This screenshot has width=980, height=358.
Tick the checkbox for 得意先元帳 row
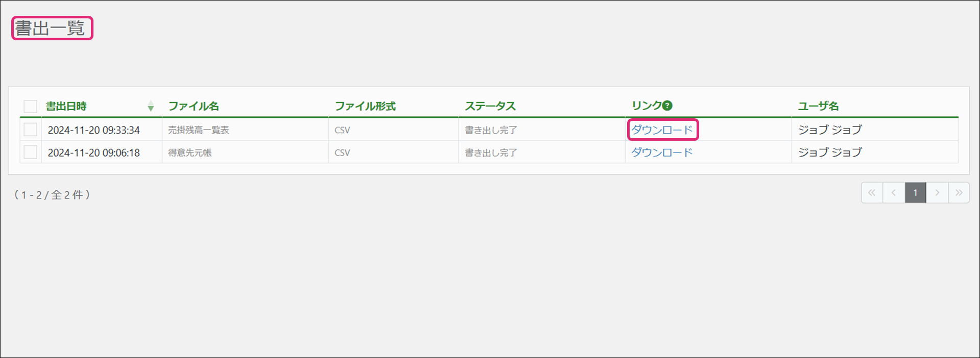point(31,152)
